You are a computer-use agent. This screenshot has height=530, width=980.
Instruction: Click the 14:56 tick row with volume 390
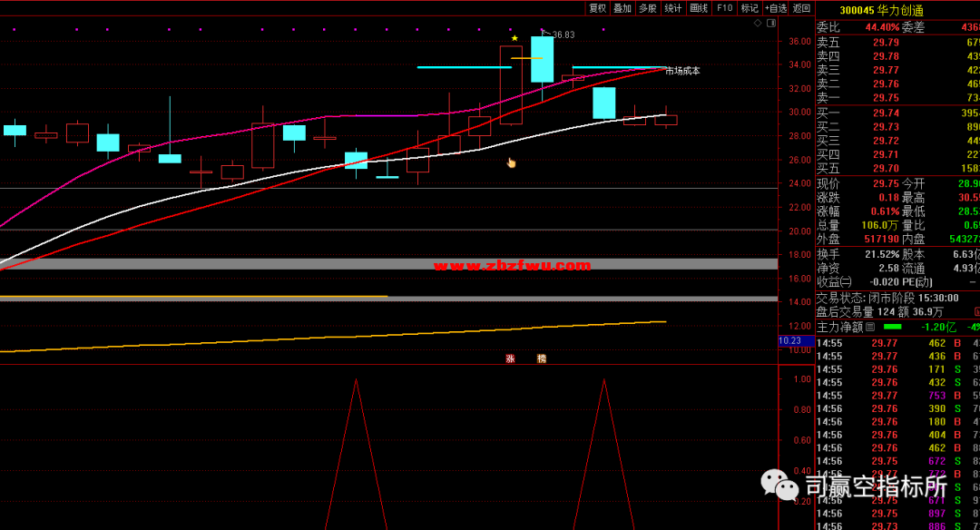[x=898, y=408]
